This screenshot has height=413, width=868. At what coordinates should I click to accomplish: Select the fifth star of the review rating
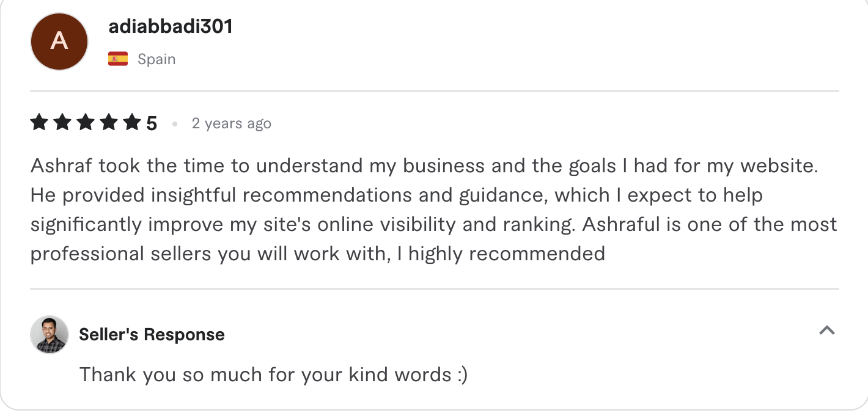tap(132, 122)
